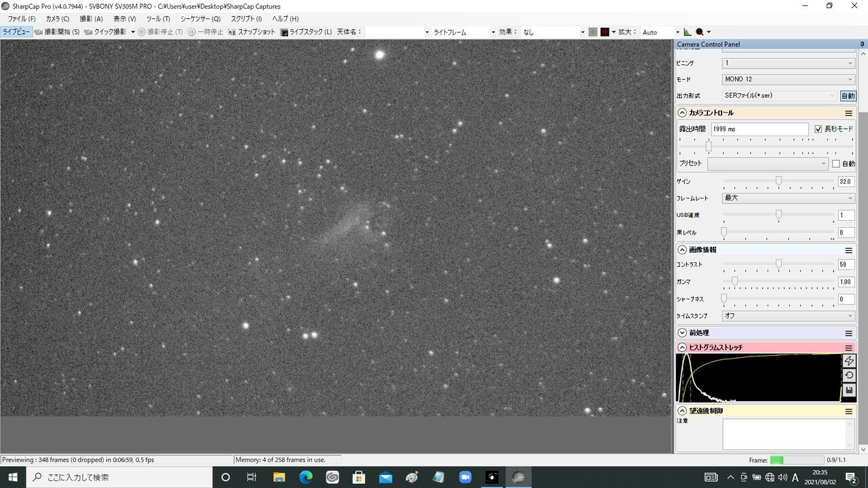
Task: Open the ヒストグラムストレッチ section hamburger menu
Action: pyautogui.click(x=848, y=348)
